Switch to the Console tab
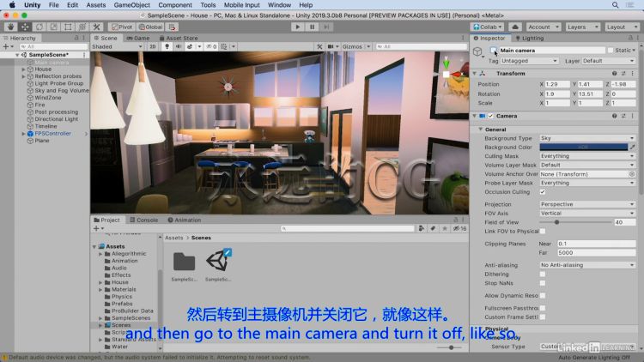 (144, 220)
